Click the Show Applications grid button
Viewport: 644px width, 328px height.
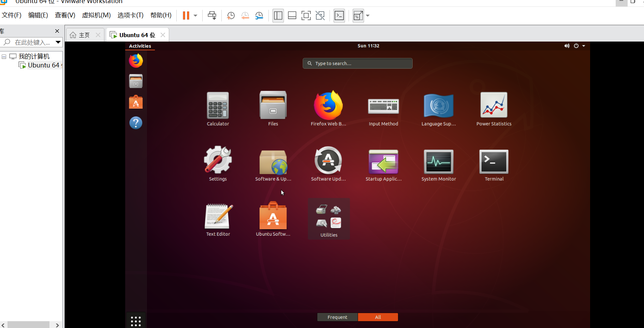136,321
